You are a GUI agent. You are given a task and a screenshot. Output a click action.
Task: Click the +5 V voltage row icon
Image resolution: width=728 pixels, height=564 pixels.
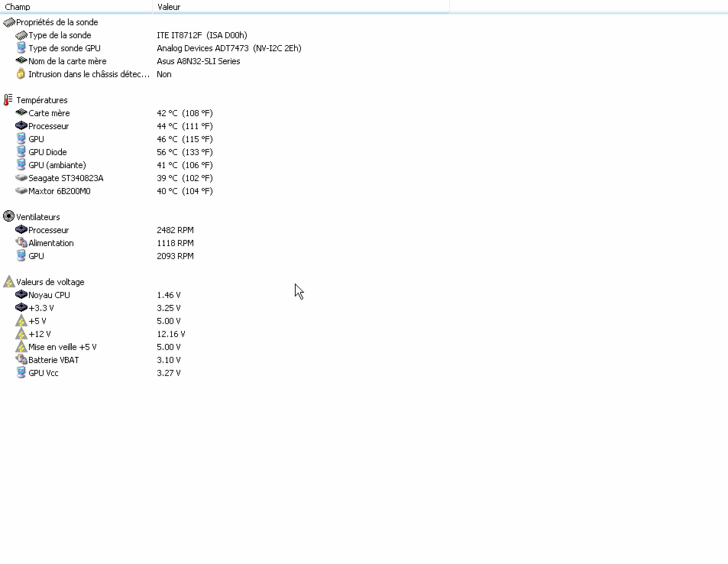(21, 320)
